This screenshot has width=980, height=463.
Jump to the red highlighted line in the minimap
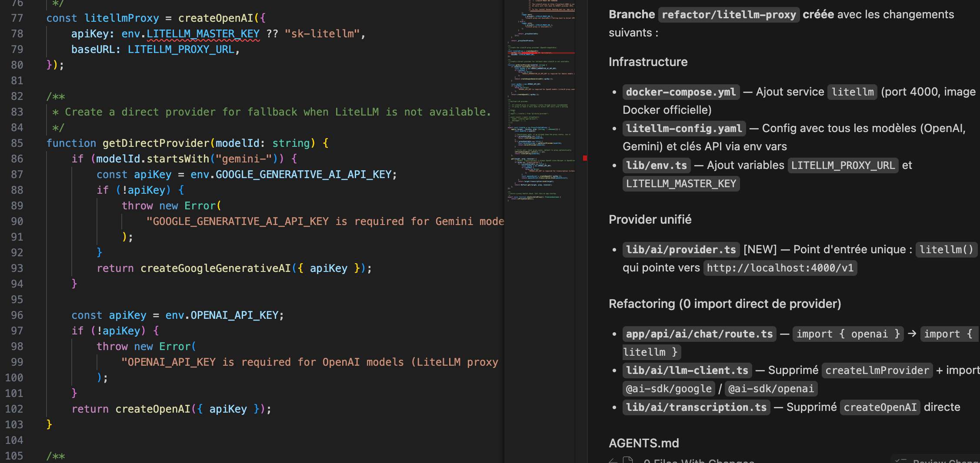tap(541, 53)
